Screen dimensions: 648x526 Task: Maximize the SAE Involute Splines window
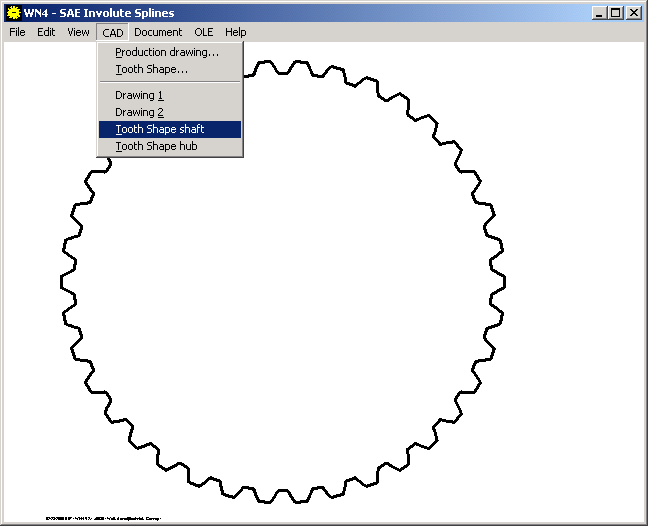pyautogui.click(x=614, y=13)
